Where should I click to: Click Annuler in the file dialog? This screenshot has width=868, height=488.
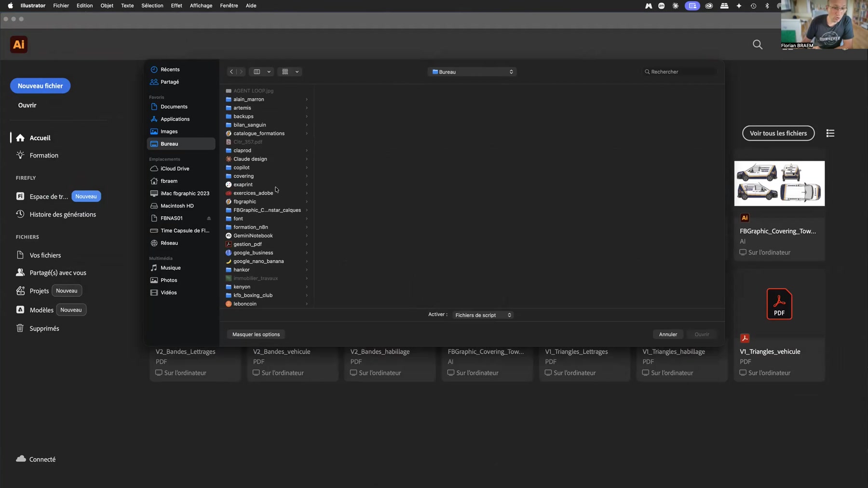tap(668, 334)
